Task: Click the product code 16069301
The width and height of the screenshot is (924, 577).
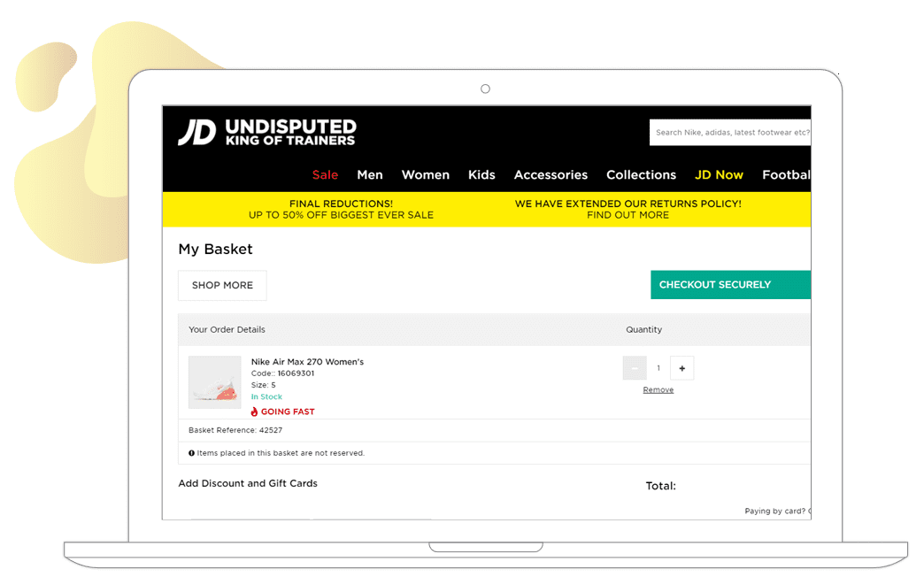Action: click(296, 373)
